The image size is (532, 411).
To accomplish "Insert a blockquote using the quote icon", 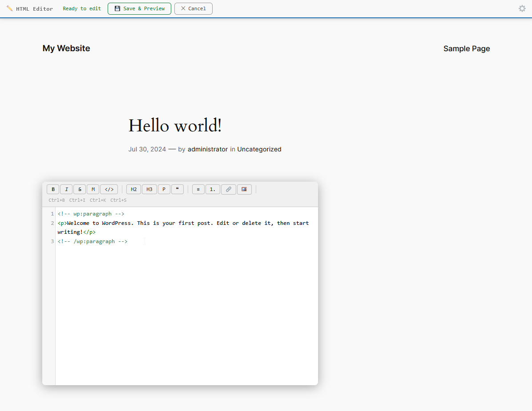I will (x=177, y=189).
